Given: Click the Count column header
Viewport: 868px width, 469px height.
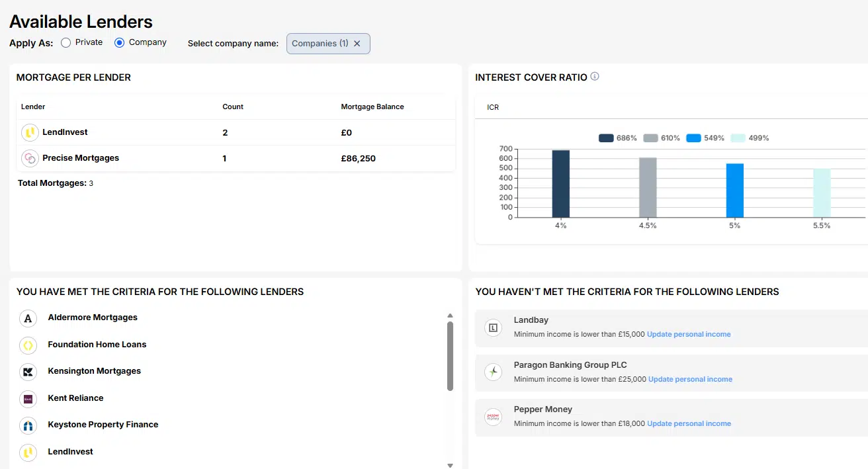Looking at the screenshot, I should click(x=233, y=107).
